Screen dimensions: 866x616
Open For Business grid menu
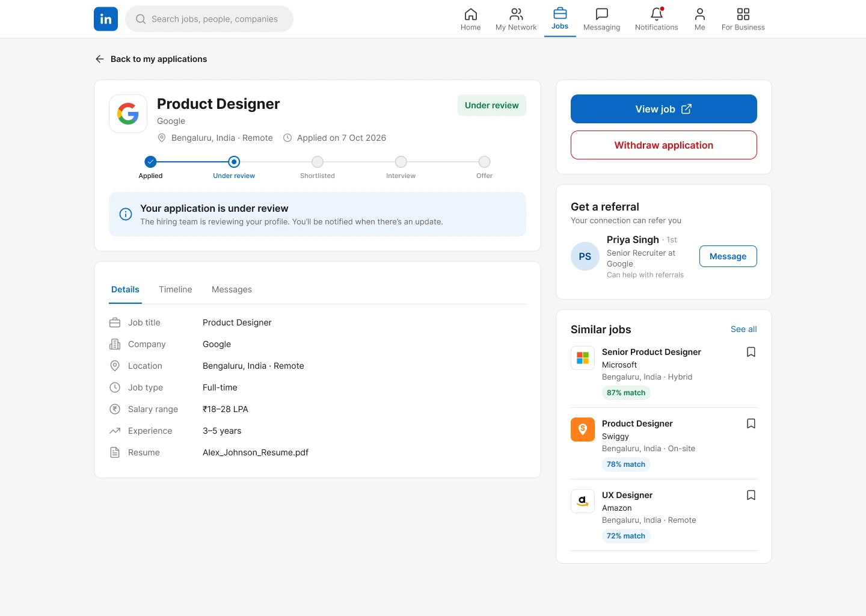click(x=743, y=19)
